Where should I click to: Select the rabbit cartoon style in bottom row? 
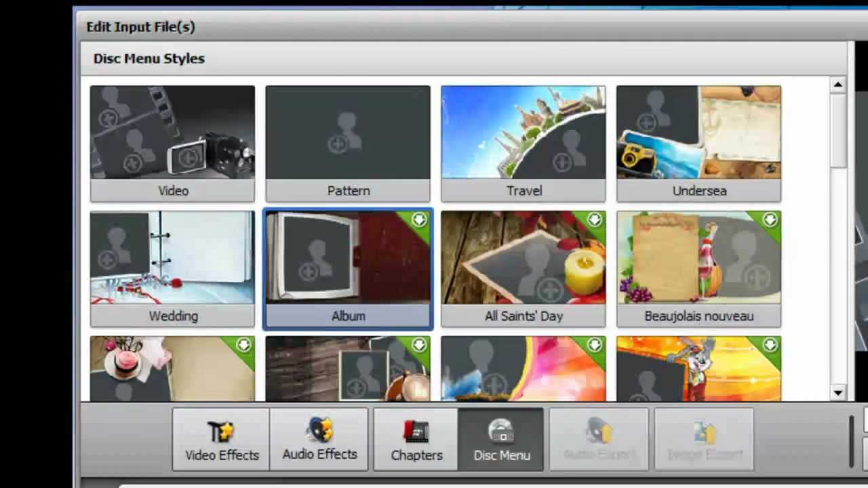pos(699,368)
